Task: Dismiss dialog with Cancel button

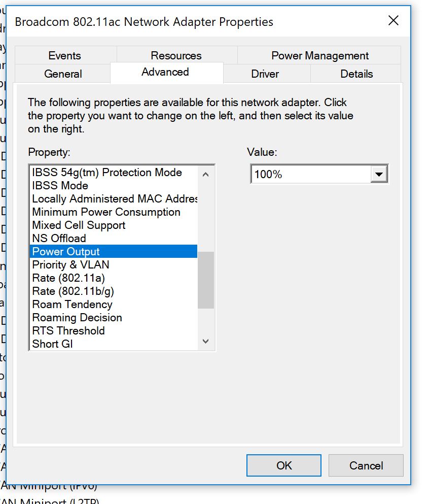Action: [x=366, y=465]
